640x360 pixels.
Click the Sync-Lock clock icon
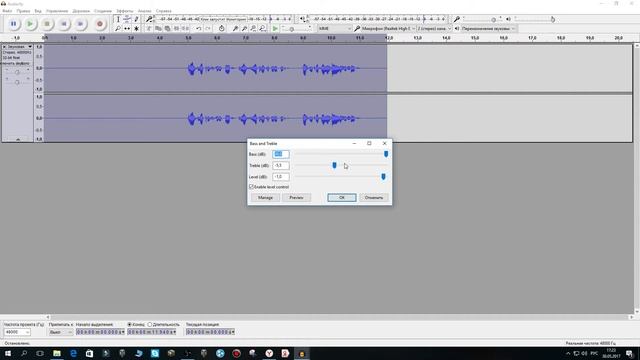(221, 29)
